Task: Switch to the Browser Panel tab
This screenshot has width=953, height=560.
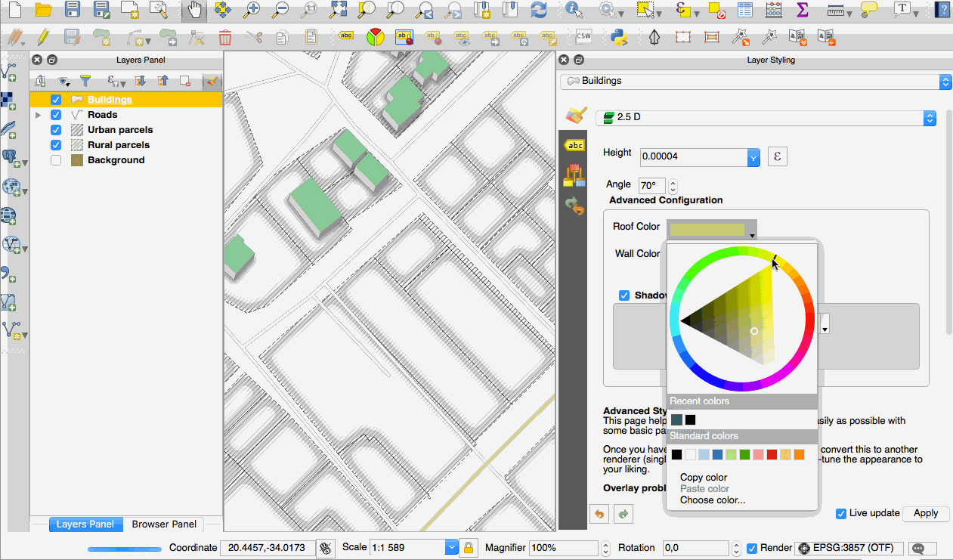Action: 164,524
